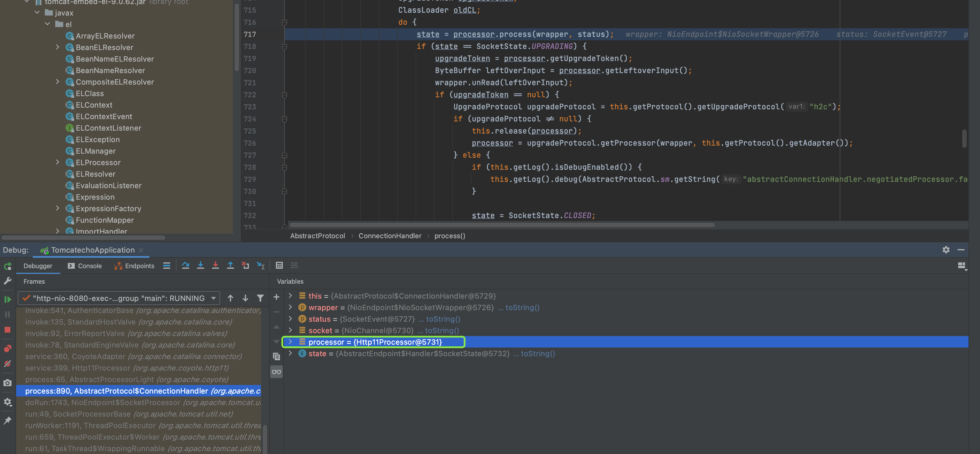Expand CompositeELResolver class node
This screenshot has width=980, height=454.
57,81
